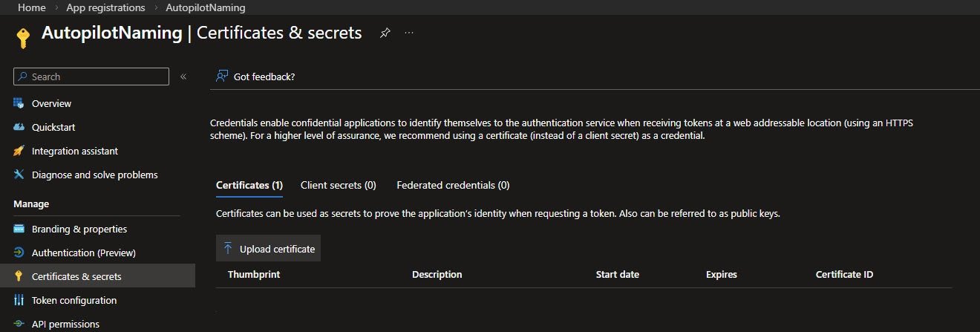This screenshot has width=980, height=332.
Task: Switch to the Federated credentials tab
Action: [x=453, y=185]
